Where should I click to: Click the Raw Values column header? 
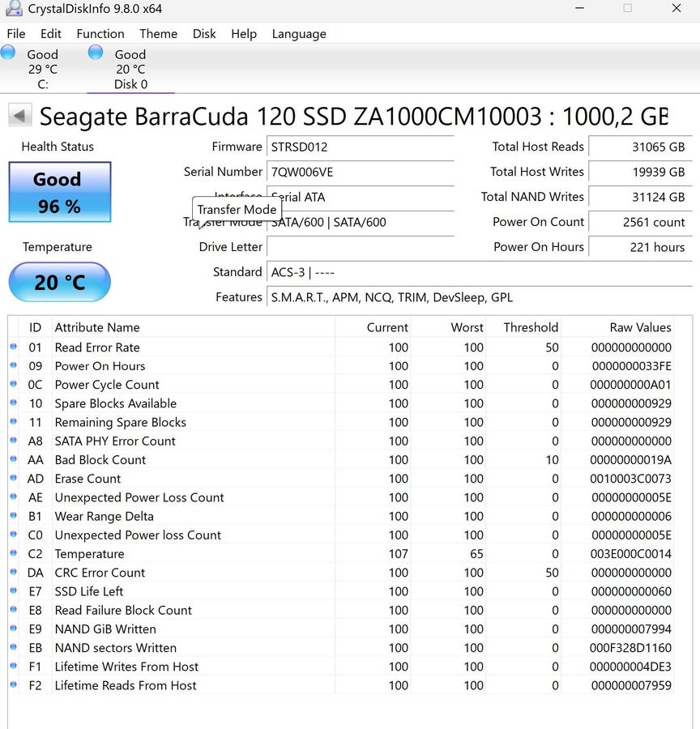click(x=617, y=327)
